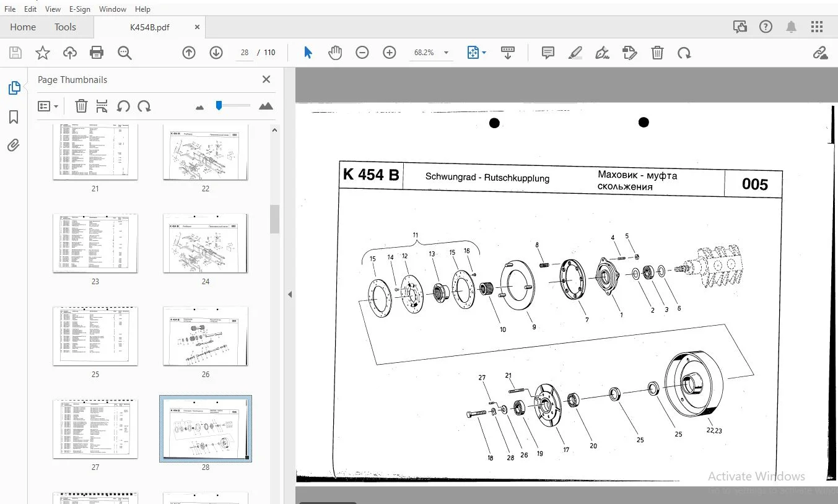Select the page 28 thumbnail
This screenshot has width=838, height=504.
point(206,428)
